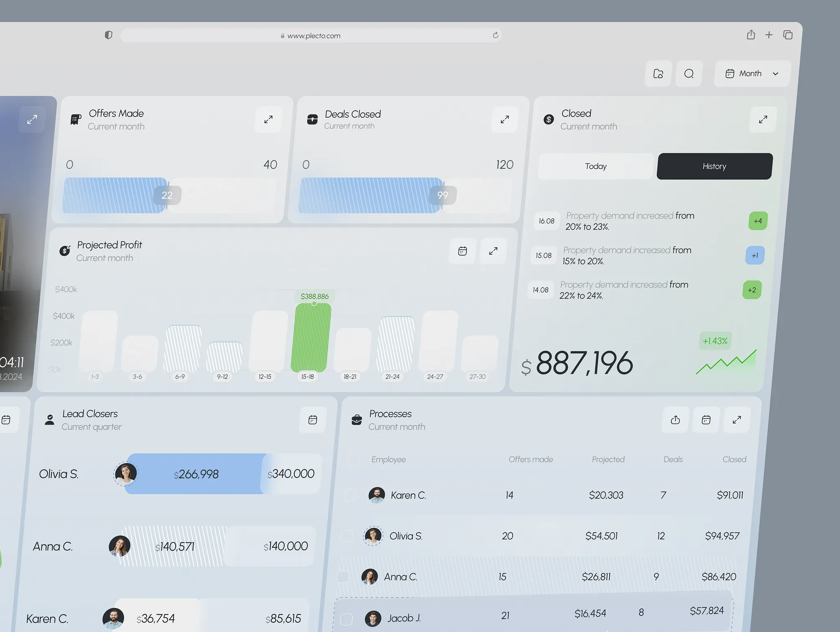Open the search
Screen dimensions: 840x632
tap(689, 74)
